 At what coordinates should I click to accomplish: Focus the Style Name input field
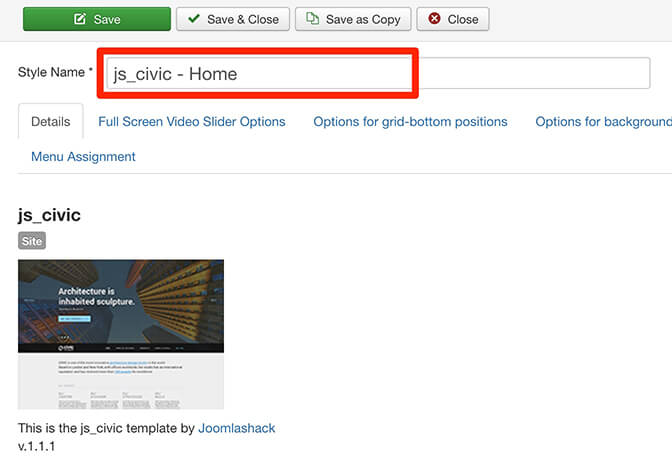[378, 73]
